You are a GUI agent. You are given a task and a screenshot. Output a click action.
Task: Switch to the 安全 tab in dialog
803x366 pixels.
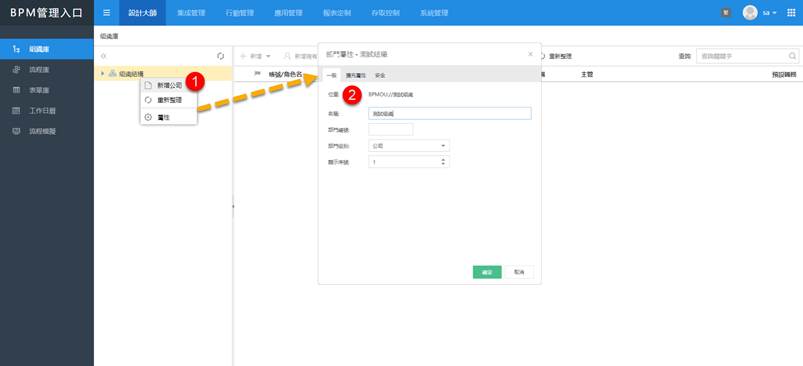point(379,75)
